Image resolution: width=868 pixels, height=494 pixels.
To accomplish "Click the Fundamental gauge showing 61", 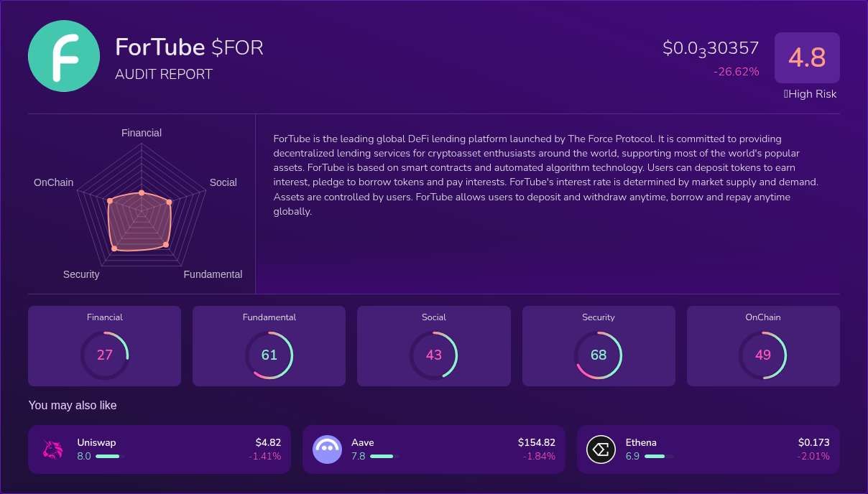I will click(269, 355).
